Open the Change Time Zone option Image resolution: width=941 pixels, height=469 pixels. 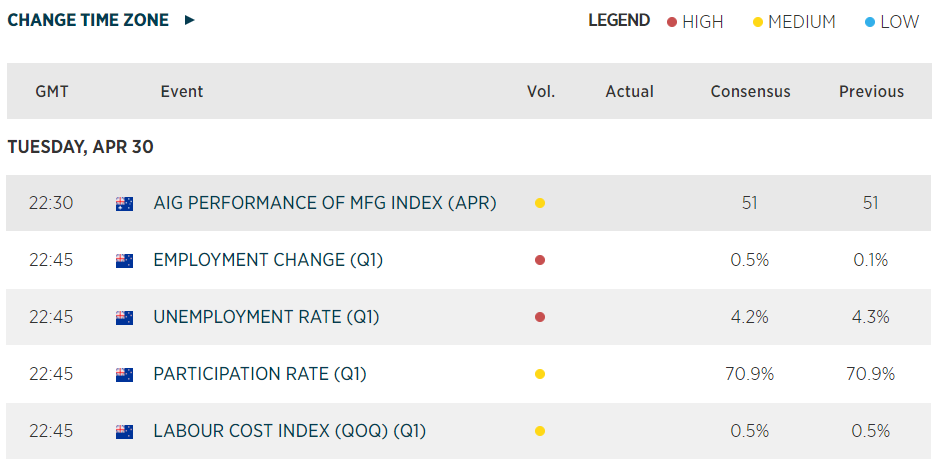tap(88, 20)
